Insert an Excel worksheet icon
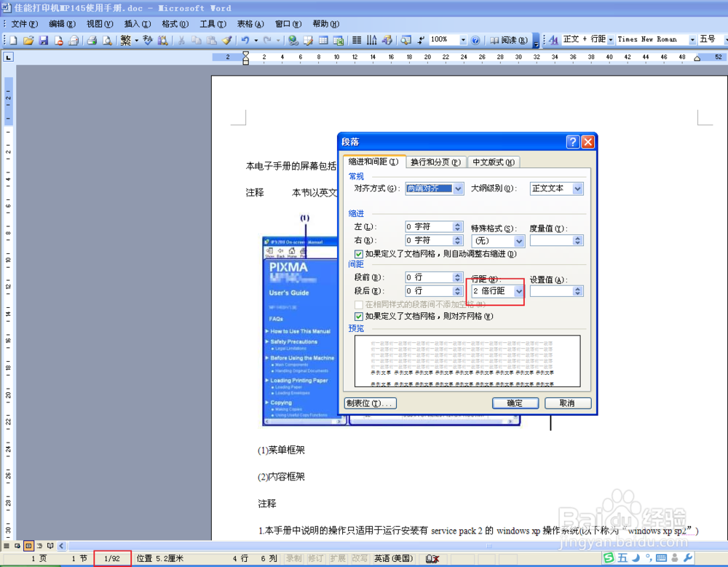The height and width of the screenshot is (567, 728). (x=339, y=41)
